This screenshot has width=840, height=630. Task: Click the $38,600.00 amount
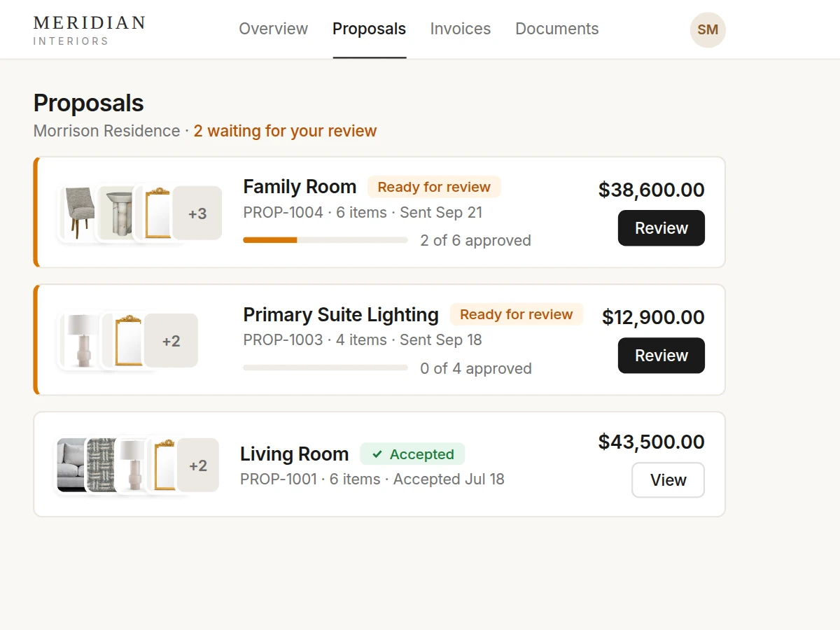pyautogui.click(x=652, y=190)
